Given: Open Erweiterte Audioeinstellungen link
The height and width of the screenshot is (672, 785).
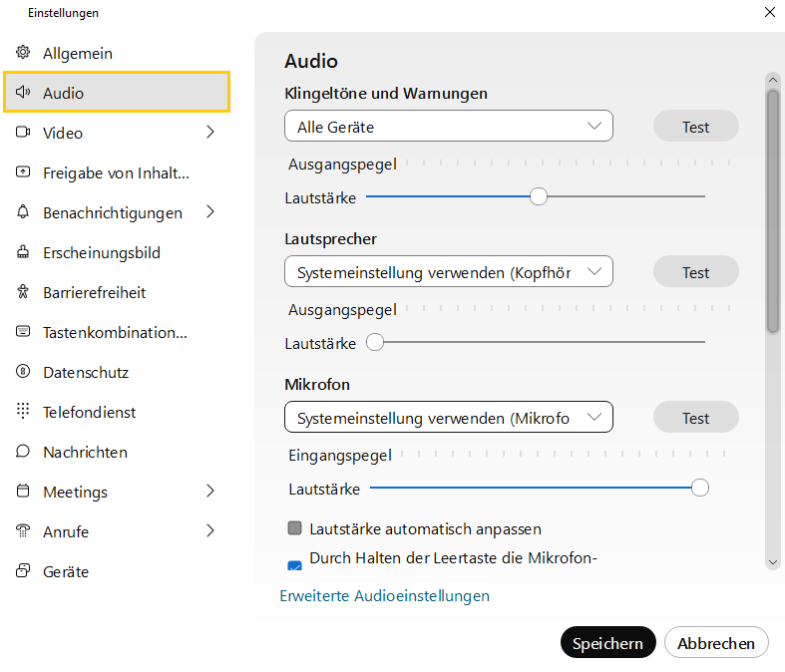Looking at the screenshot, I should click(x=384, y=596).
